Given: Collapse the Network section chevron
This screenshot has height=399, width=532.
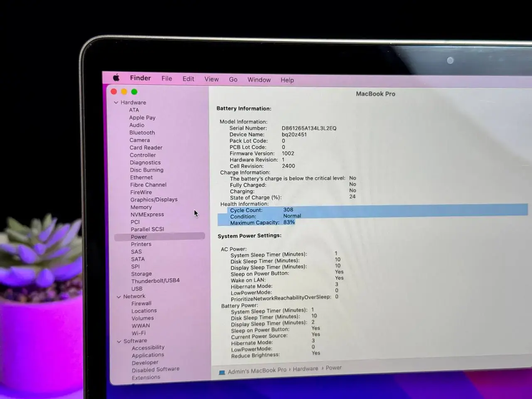Looking at the screenshot, I should (x=119, y=297).
